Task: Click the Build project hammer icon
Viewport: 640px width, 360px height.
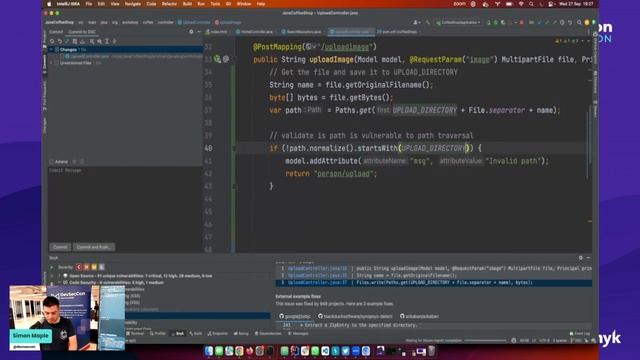Action: click(x=427, y=22)
